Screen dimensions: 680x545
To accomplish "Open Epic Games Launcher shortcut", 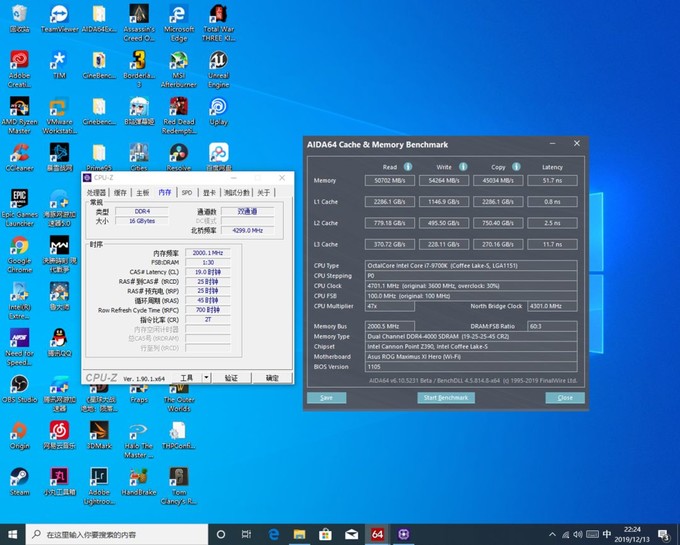I will point(20,208).
